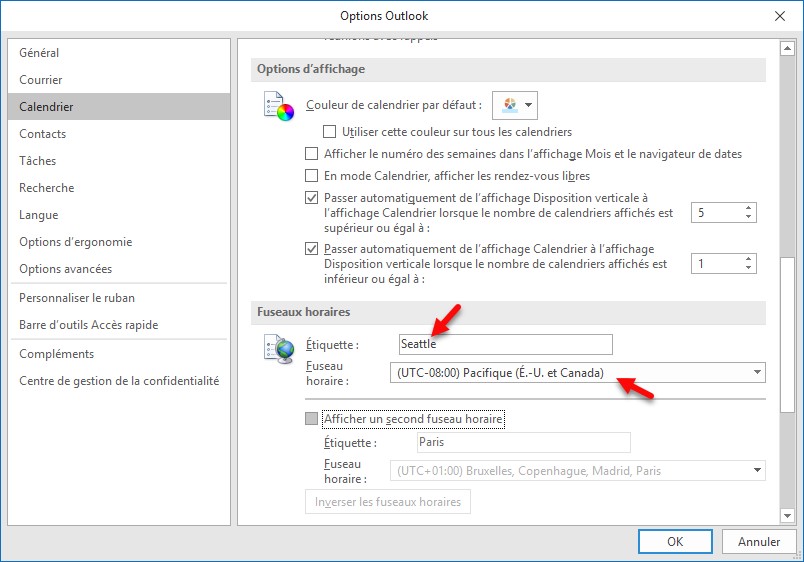This screenshot has height=562, width=804.
Task: Click the vertical scrollbar thumb
Action: (x=787, y=333)
